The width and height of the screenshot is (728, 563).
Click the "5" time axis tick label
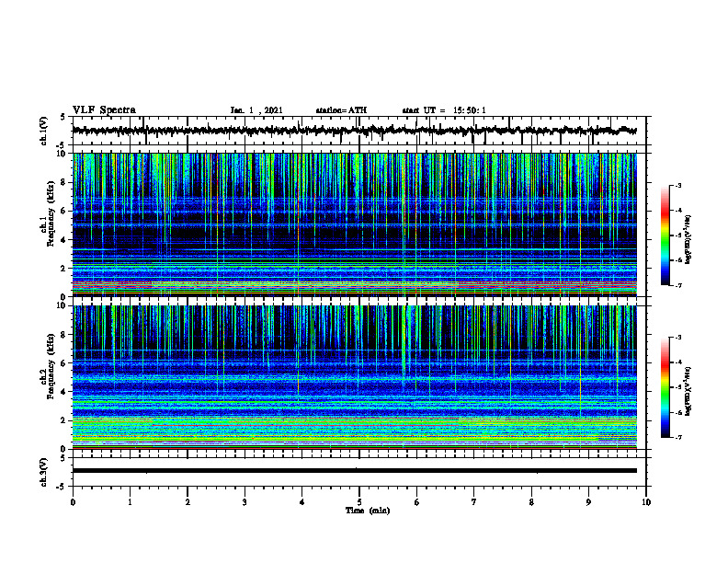pyautogui.click(x=359, y=502)
